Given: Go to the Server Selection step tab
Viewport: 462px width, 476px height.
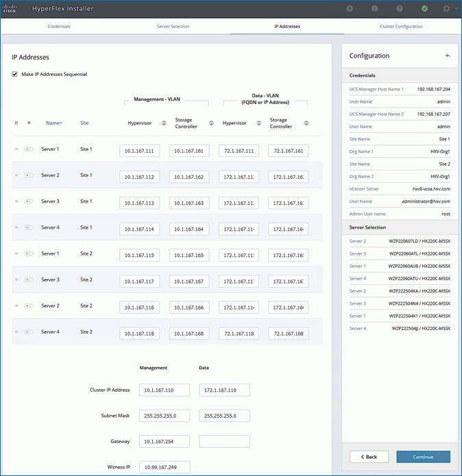Looking at the screenshot, I should [x=173, y=27].
